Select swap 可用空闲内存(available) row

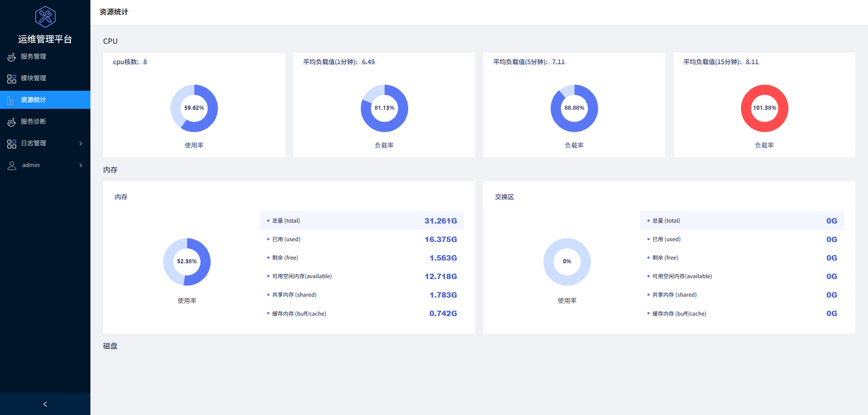[742, 276]
